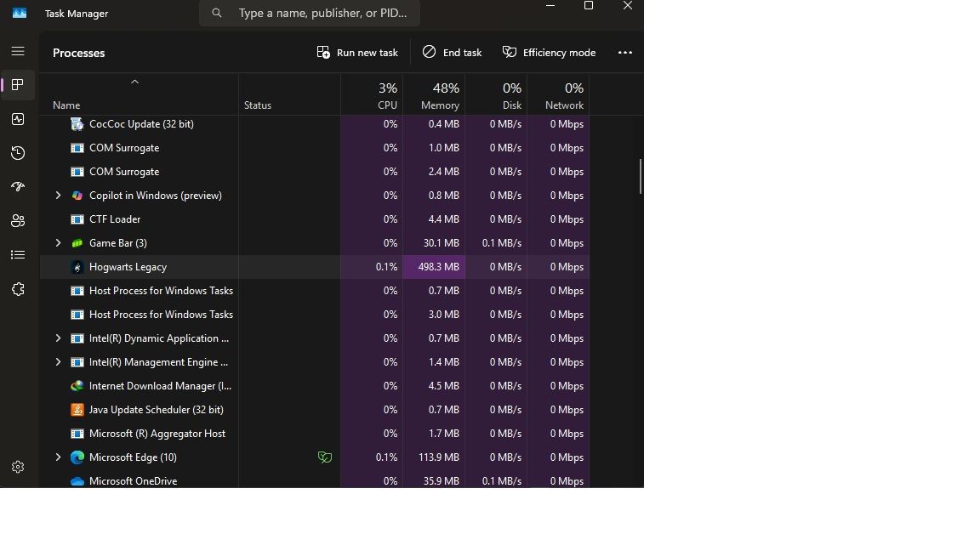Toggle Efficiency mode for selected process
Image resolution: width=980 pixels, height=551 pixels.
[549, 53]
